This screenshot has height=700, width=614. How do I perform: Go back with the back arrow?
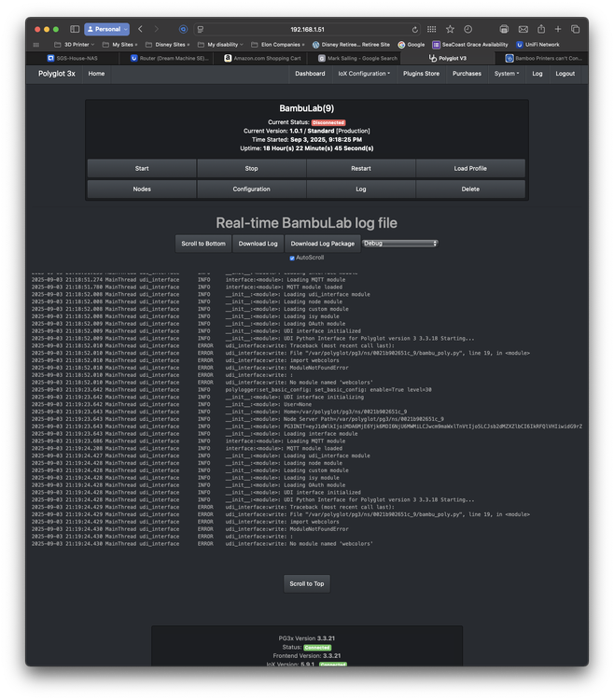tap(140, 29)
